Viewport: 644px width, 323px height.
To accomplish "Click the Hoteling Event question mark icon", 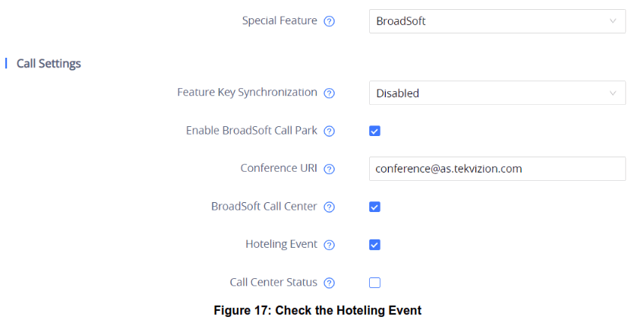I will click(x=329, y=245).
